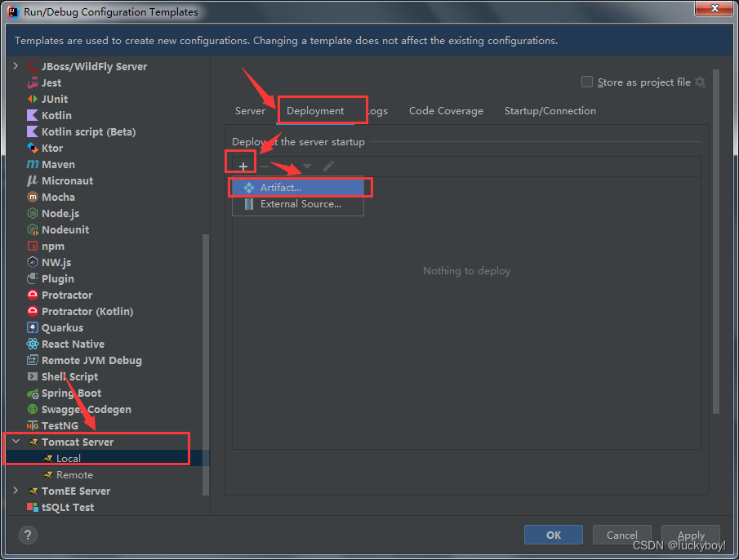
Task: Click the Kotlin template icon
Action: click(33, 115)
